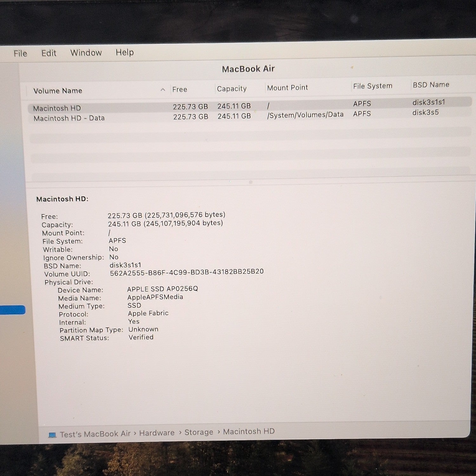The width and height of the screenshot is (476, 476).
Task: Open the Edit menu
Action: (49, 53)
